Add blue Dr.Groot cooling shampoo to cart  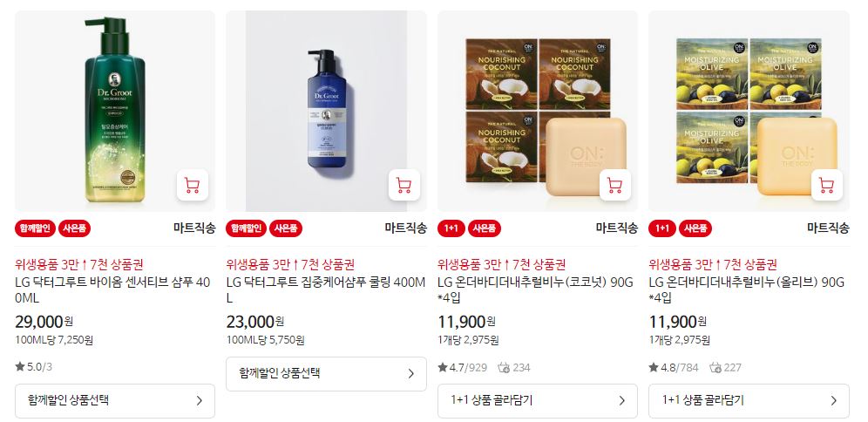[x=403, y=185]
